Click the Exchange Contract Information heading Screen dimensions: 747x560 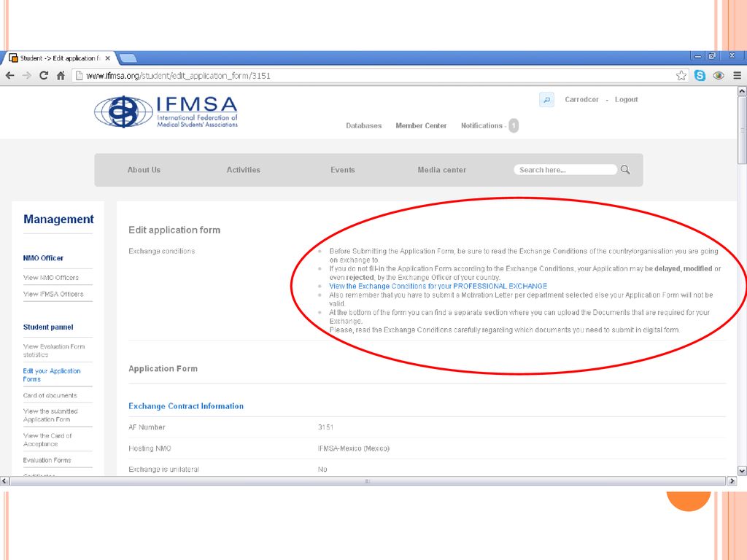click(186, 405)
